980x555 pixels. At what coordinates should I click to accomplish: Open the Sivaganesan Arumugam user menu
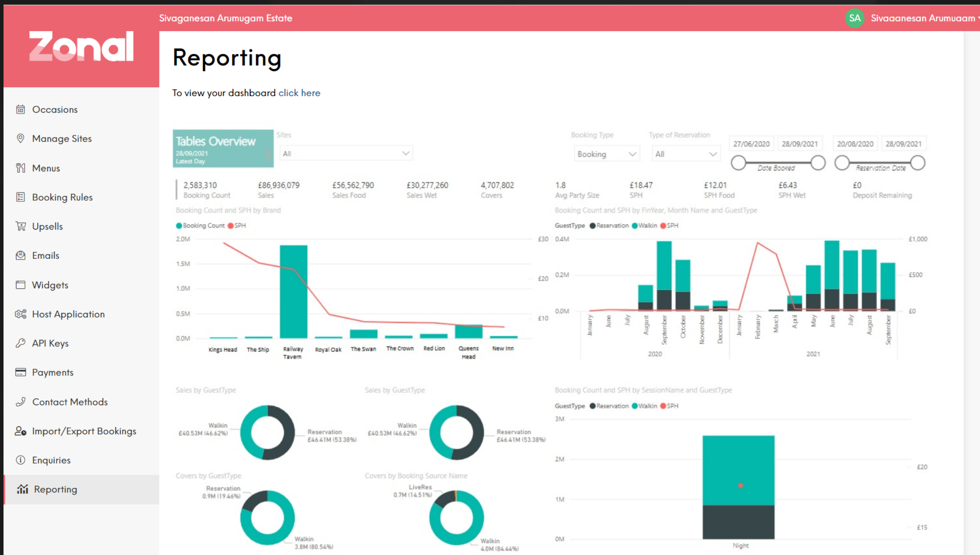pyautogui.click(x=924, y=18)
